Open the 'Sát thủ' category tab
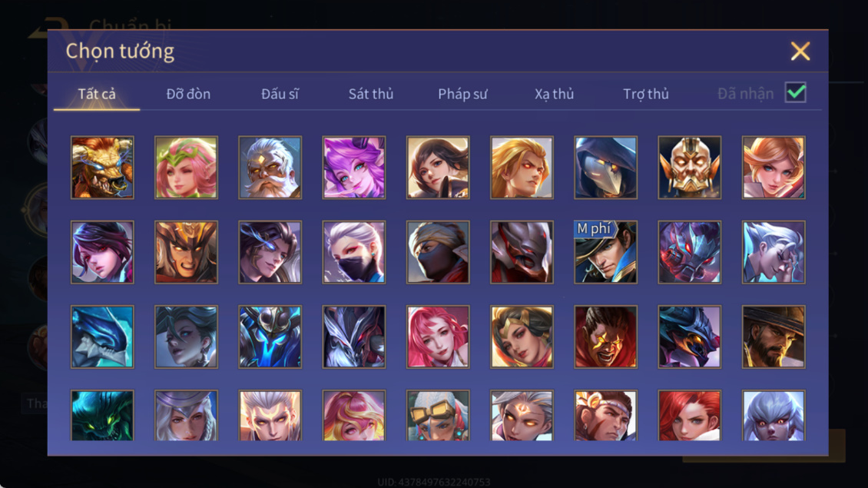 (x=371, y=95)
